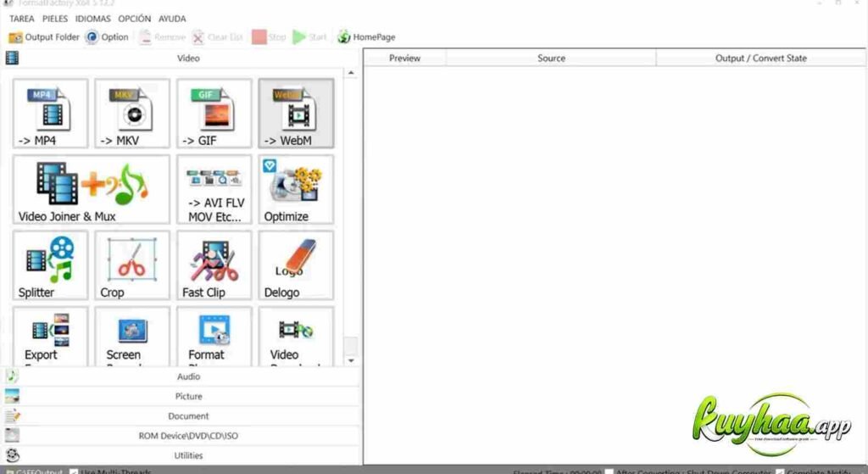The height and width of the screenshot is (474, 868).
Task: Open the TAREA menu
Action: tap(21, 19)
